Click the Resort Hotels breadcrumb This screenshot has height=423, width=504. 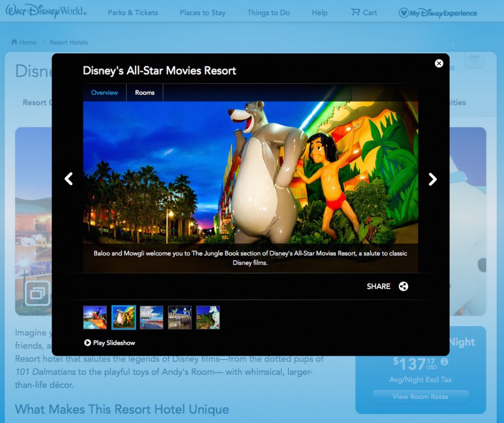[x=68, y=42]
